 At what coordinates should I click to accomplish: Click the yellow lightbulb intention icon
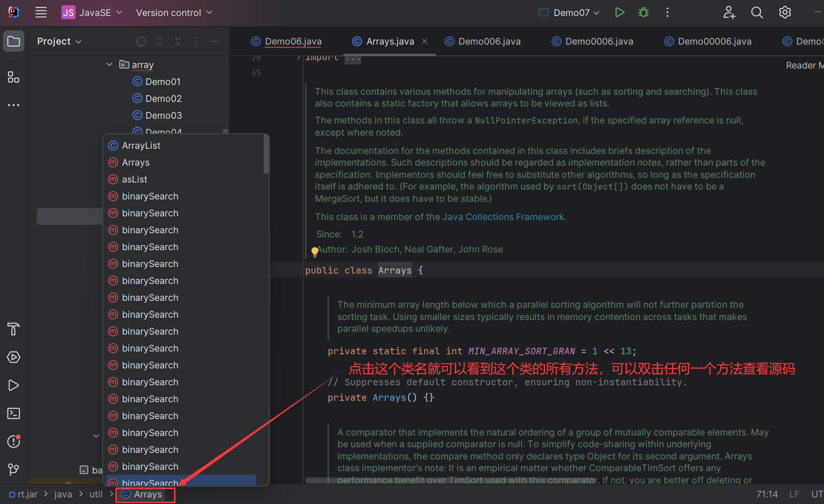coord(315,252)
